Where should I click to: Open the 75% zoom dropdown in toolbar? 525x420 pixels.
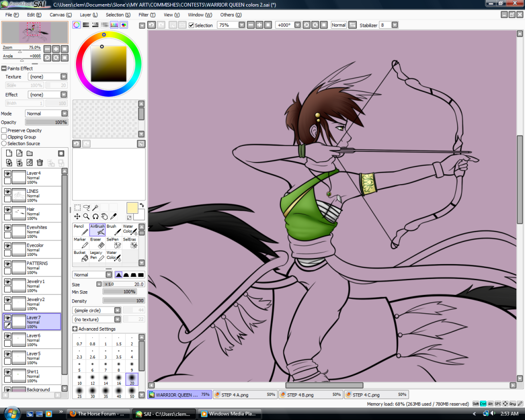point(242,25)
